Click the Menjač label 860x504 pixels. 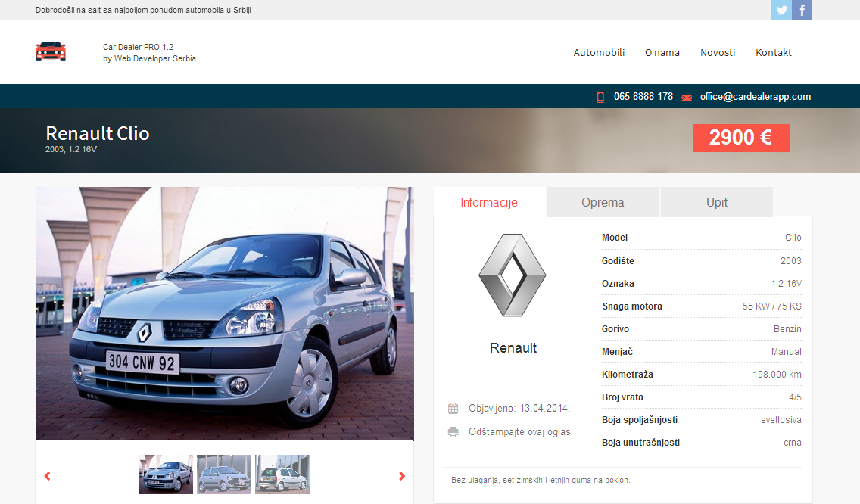[x=617, y=352]
